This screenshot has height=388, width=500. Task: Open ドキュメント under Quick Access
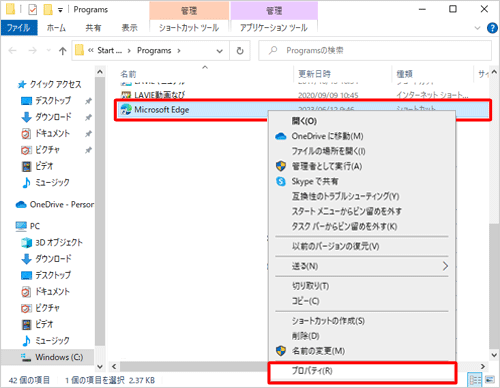46,133
